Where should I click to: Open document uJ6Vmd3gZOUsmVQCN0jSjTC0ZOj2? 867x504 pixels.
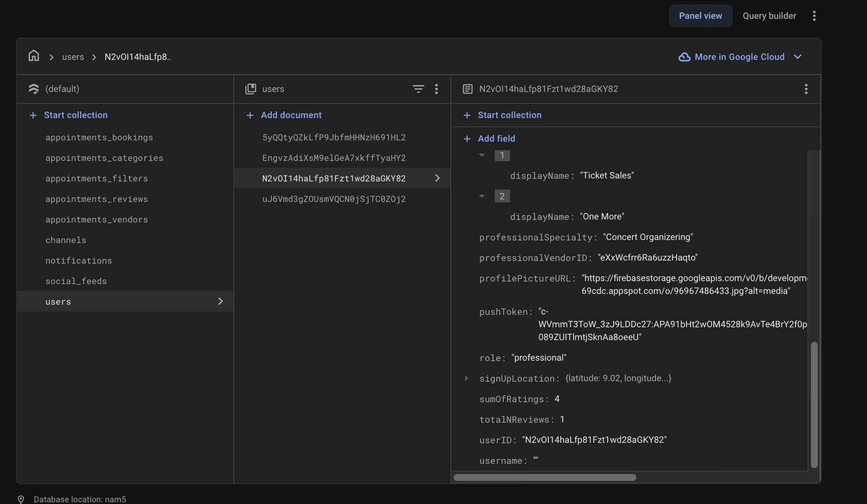coord(334,199)
